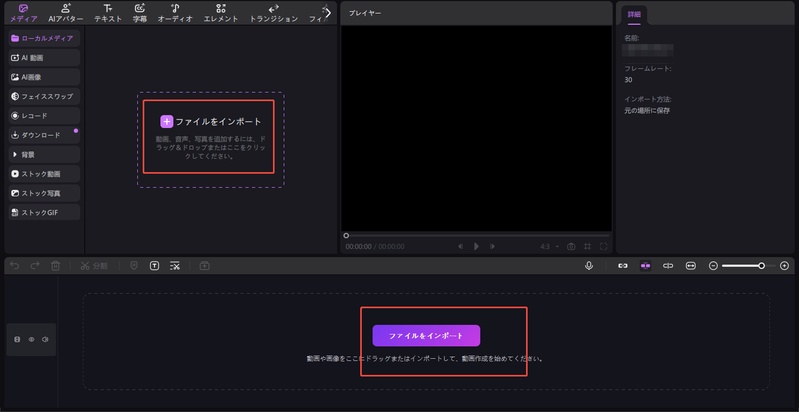Select ローカルメディア in the sidebar
Image resolution: width=799 pixels, height=412 pixels.
coord(44,38)
